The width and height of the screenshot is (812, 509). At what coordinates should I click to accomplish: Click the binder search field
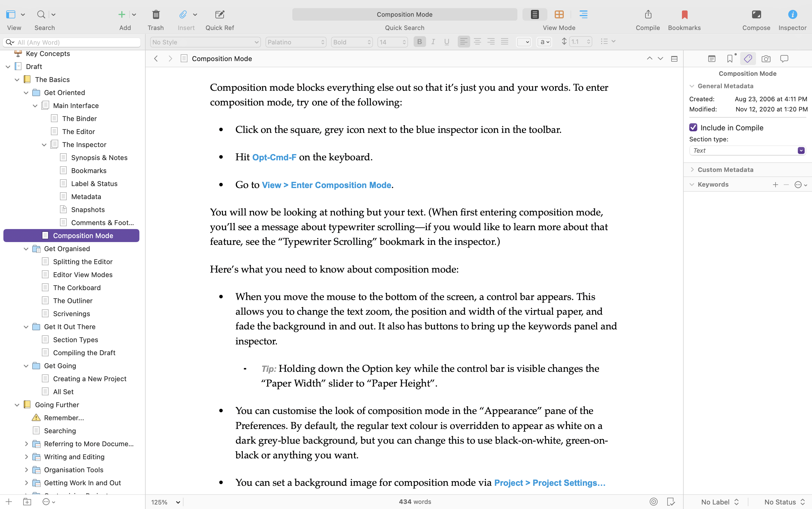click(x=72, y=42)
